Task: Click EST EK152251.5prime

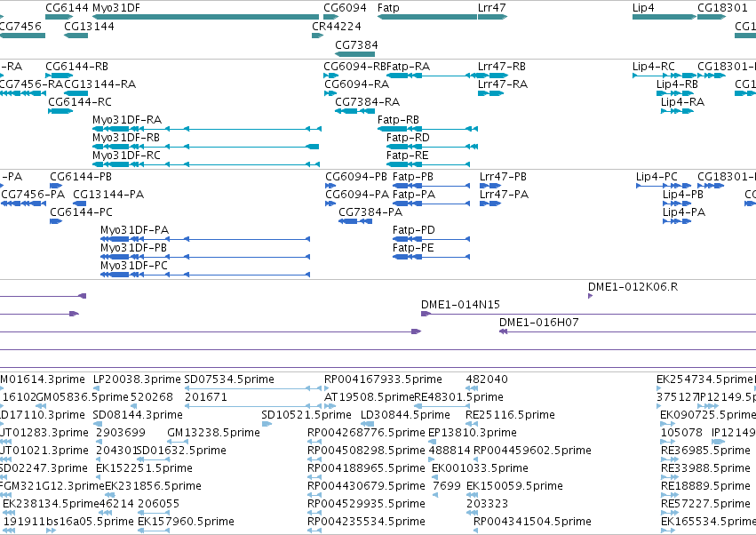Action: pos(99,476)
